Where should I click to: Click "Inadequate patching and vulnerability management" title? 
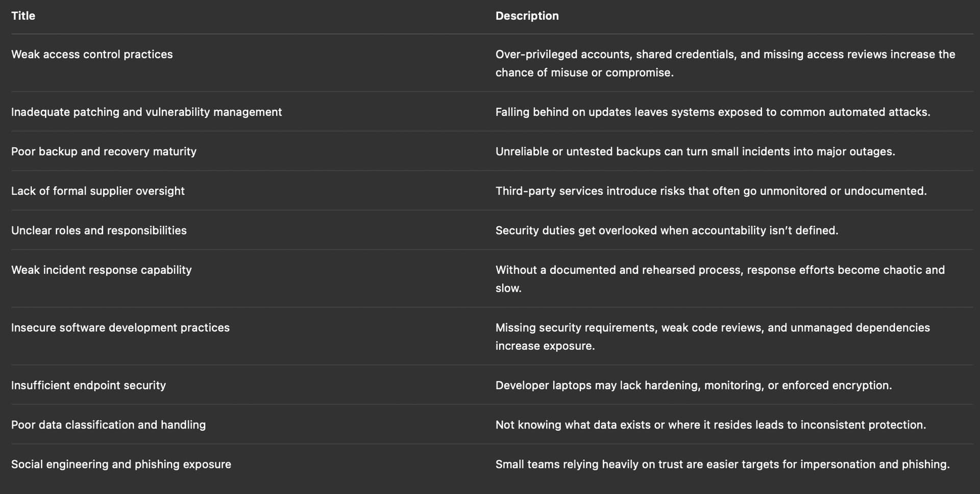coord(146,112)
